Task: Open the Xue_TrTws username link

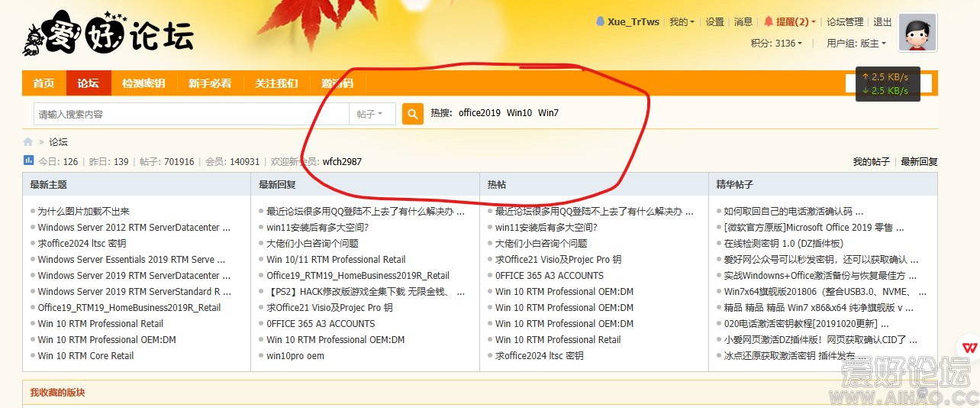Action: pyautogui.click(x=633, y=22)
